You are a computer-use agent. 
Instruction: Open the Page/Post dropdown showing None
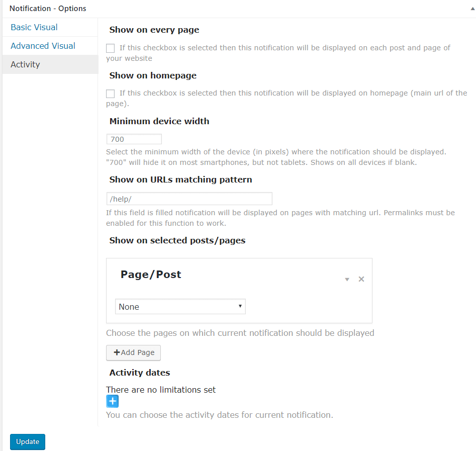coord(180,307)
